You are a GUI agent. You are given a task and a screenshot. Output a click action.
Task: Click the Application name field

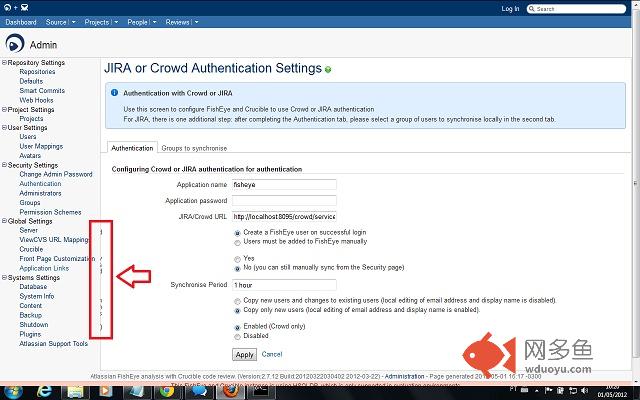pos(284,184)
